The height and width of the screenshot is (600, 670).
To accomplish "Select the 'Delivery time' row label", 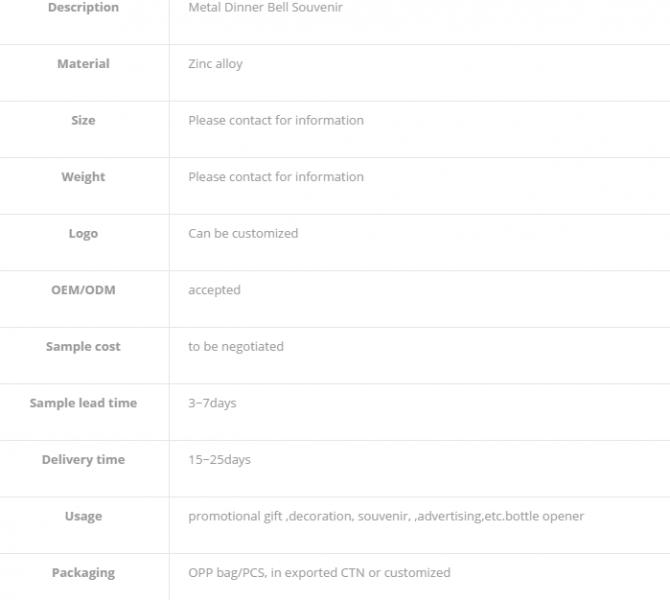I will (x=83, y=460).
